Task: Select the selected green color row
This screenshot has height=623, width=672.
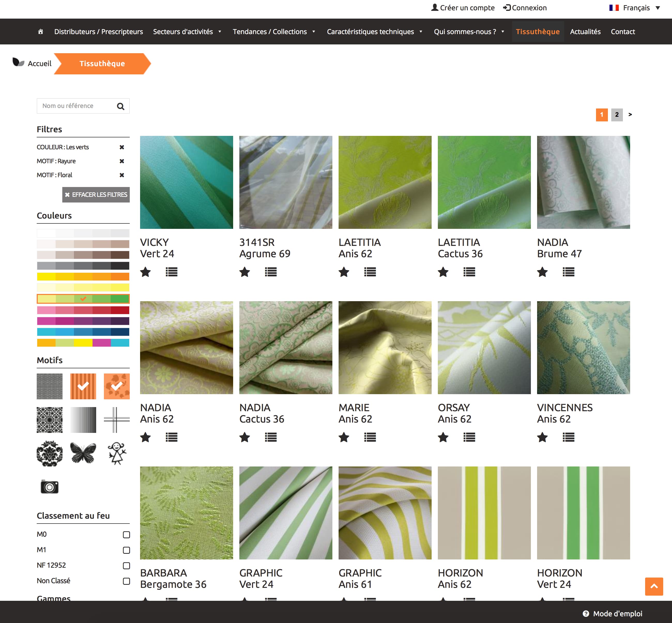Action: tap(83, 299)
